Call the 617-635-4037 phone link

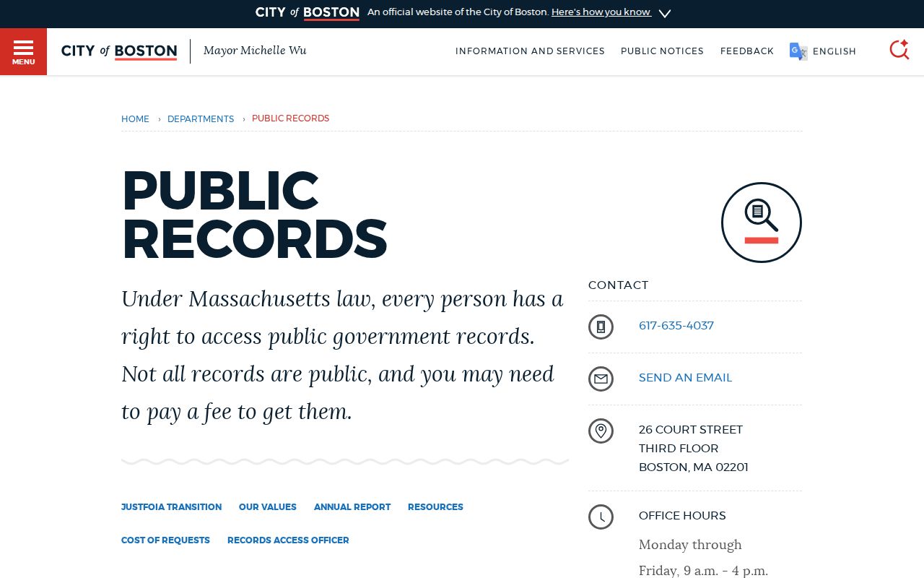point(676,326)
